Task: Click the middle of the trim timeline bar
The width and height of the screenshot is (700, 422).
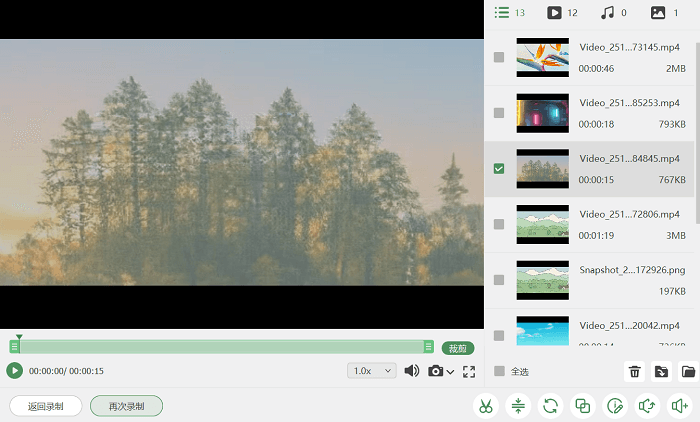Action: pyautogui.click(x=221, y=347)
